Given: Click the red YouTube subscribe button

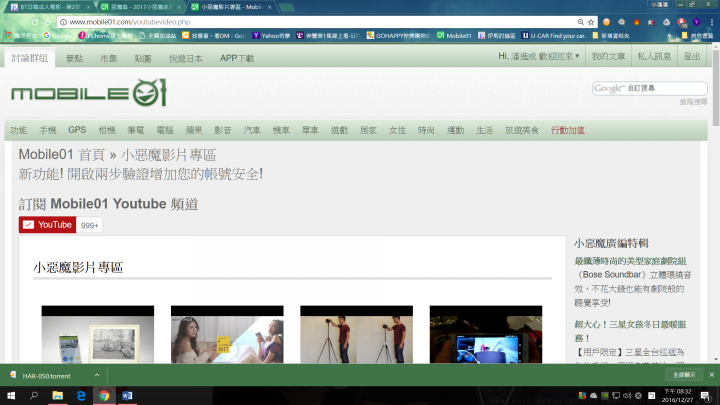Looking at the screenshot, I should point(47,225).
